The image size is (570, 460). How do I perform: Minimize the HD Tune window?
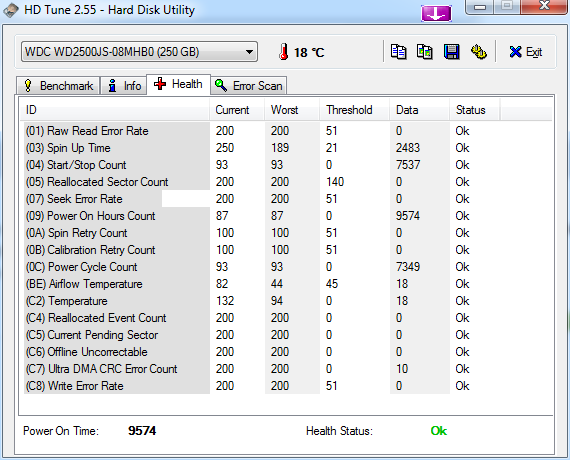click(x=480, y=7)
